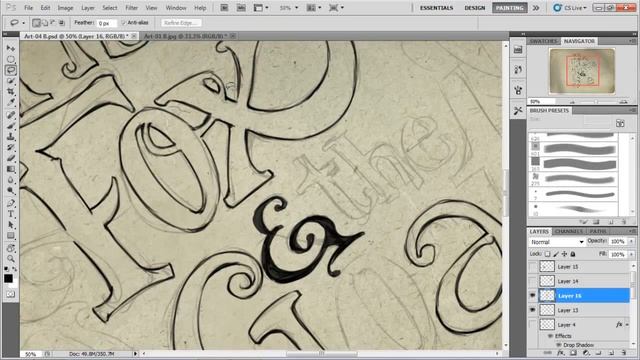The image size is (640, 360).
Task: Select the 3D Rotate tool
Action: tap(11, 248)
